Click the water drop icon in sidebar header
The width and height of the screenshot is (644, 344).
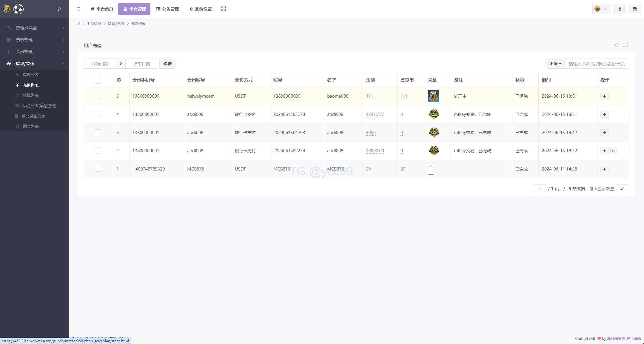pyautogui.click(x=60, y=9)
